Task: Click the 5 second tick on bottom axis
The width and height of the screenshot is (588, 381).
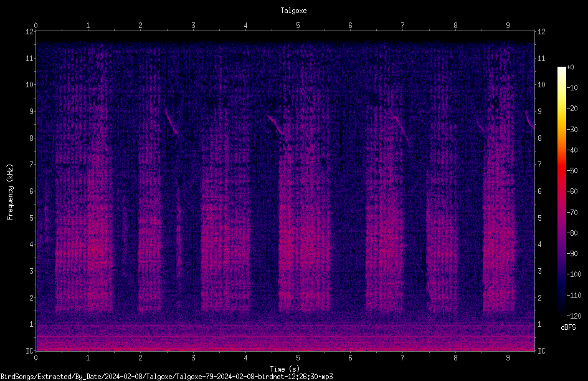Action: [298, 358]
